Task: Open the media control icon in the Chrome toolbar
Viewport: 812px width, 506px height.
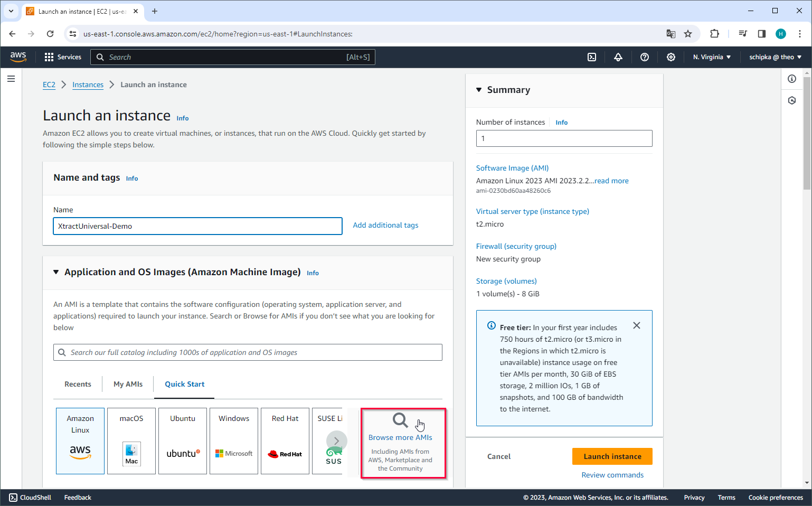Action: coord(743,34)
